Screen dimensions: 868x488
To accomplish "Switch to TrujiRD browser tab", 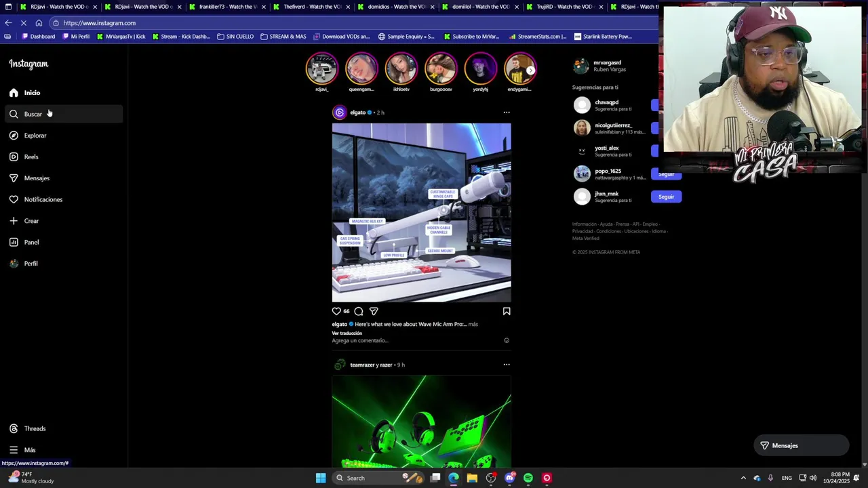I will click(x=563, y=7).
